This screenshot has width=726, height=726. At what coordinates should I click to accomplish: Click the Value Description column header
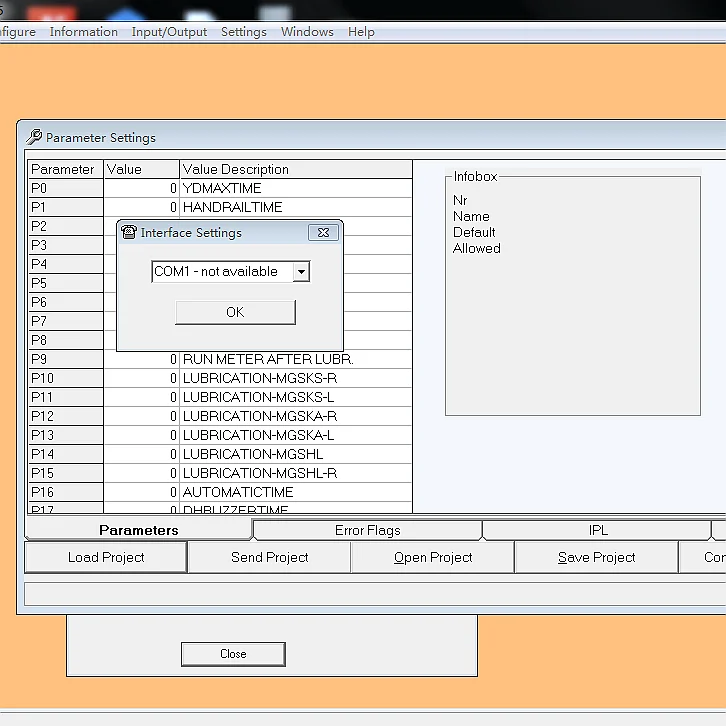pyautogui.click(x=296, y=169)
